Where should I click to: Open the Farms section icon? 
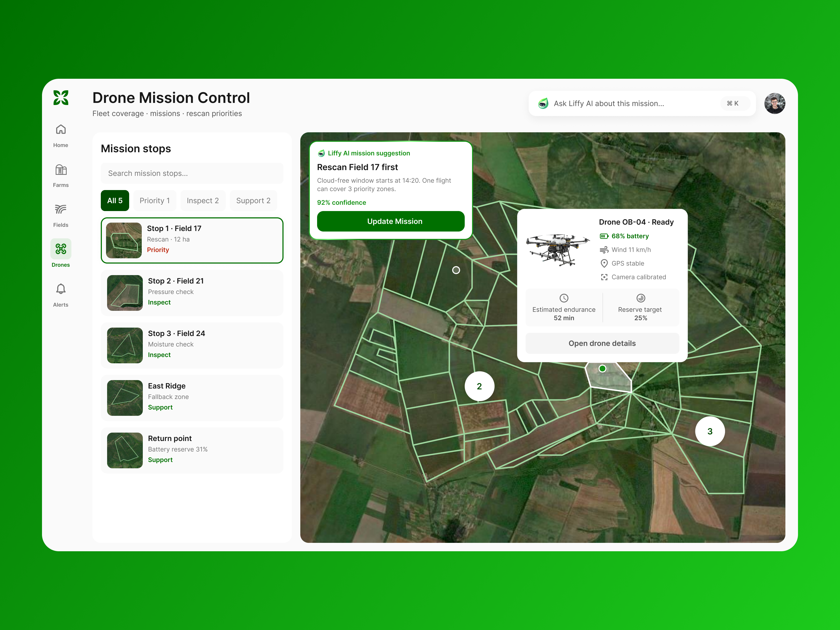(x=61, y=170)
